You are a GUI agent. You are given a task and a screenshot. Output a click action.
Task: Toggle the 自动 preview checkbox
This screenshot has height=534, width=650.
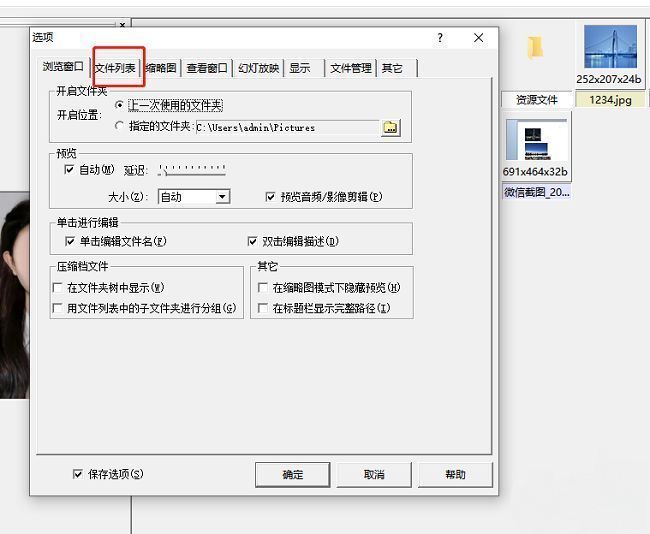pos(69,170)
